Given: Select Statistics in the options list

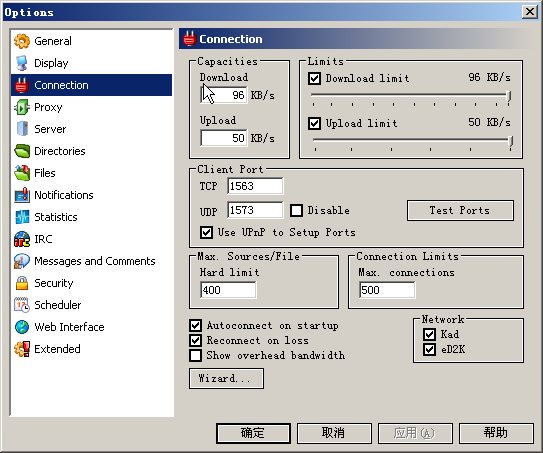Looking at the screenshot, I should click(91, 217).
